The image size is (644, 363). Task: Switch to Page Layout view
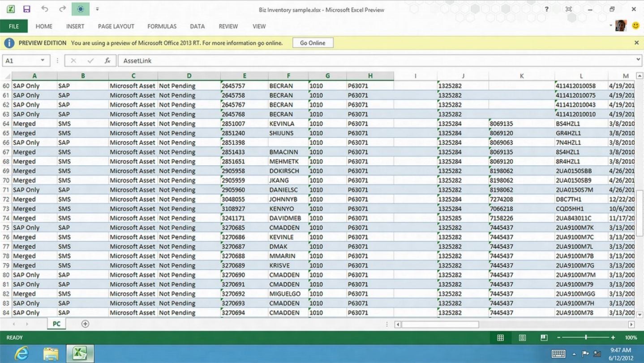coord(522,337)
